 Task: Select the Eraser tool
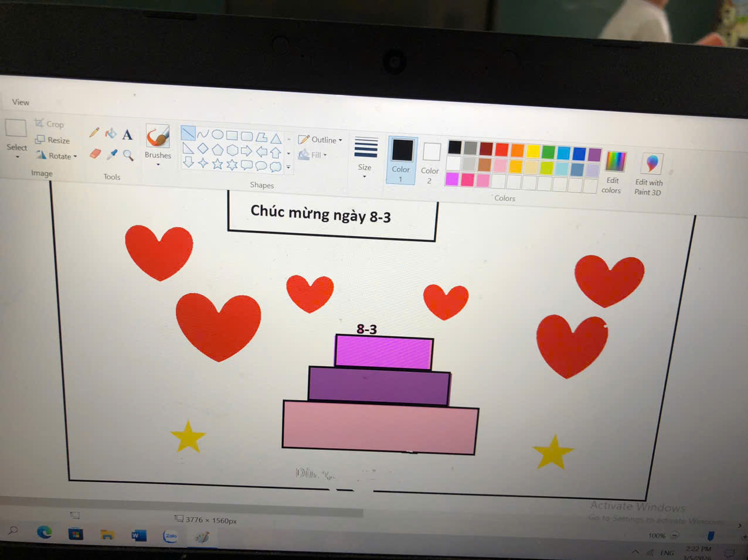click(x=95, y=153)
